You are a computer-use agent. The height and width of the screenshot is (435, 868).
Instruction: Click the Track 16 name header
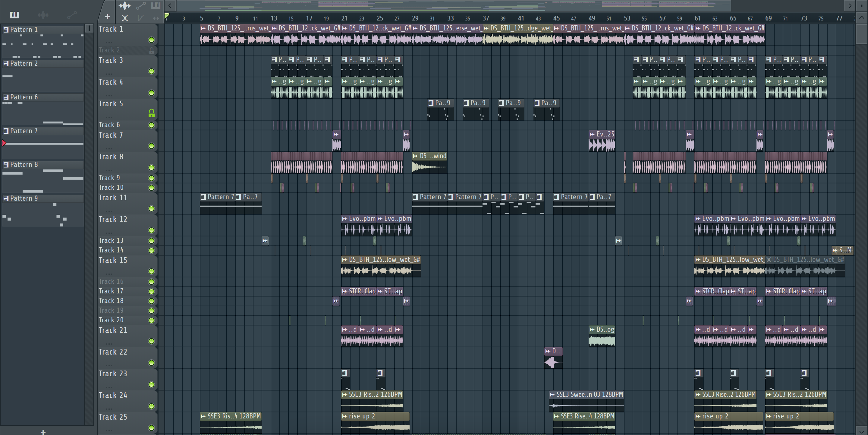[x=111, y=281]
